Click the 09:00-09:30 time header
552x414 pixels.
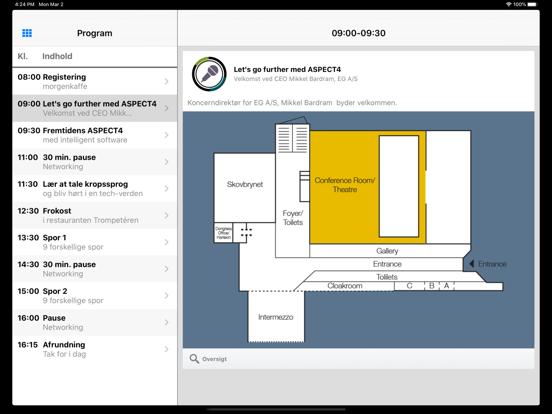click(358, 33)
